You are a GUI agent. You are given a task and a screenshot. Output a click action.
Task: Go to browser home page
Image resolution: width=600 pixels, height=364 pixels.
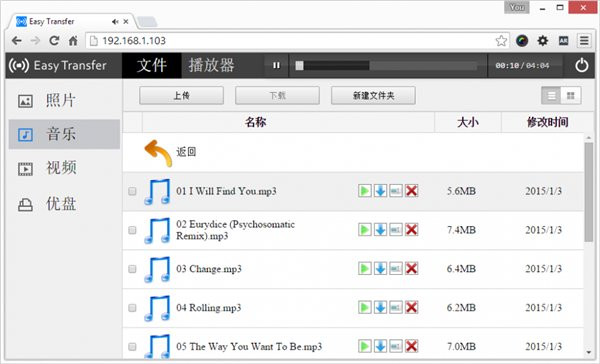(x=73, y=41)
